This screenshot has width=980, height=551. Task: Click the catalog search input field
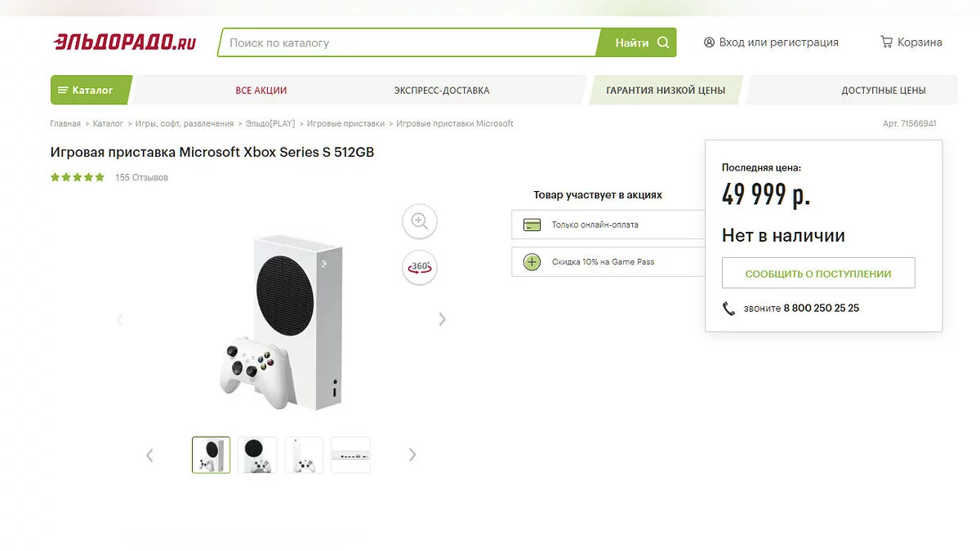408,42
